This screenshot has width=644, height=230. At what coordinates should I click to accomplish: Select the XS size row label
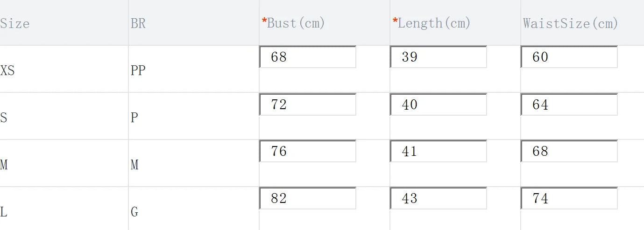7,71
